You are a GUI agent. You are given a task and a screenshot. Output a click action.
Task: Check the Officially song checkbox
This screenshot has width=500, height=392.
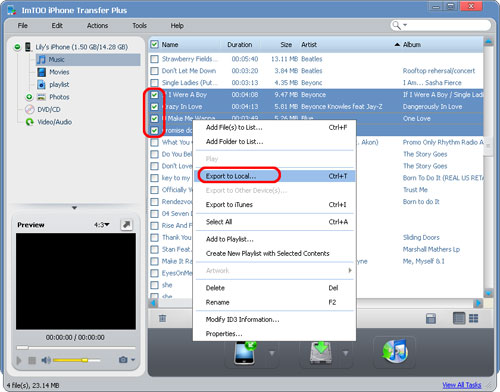point(154,190)
